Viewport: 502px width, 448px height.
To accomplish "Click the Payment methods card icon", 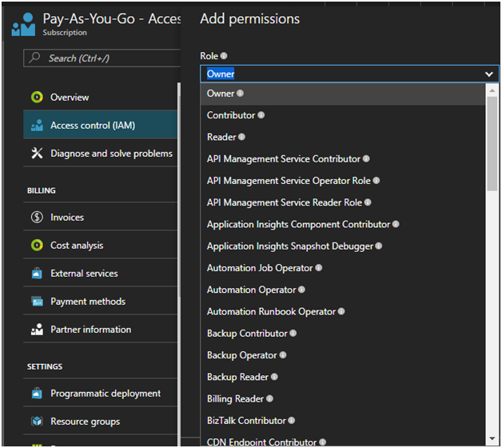I will pos(37,302).
